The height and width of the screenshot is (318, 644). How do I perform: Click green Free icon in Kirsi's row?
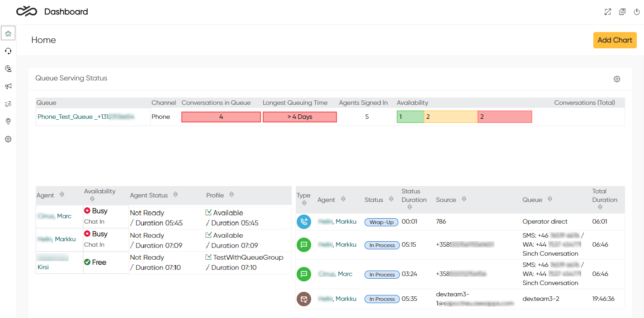(87, 262)
